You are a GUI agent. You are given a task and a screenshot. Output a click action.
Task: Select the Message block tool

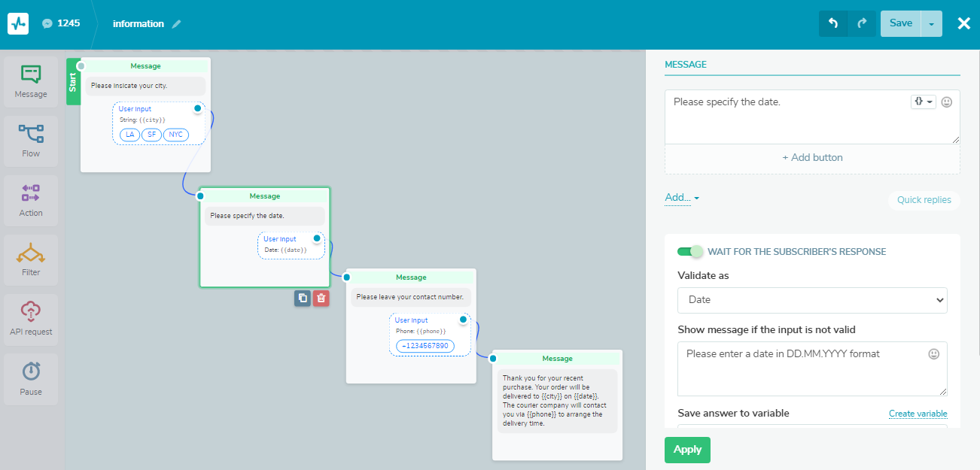coord(30,81)
